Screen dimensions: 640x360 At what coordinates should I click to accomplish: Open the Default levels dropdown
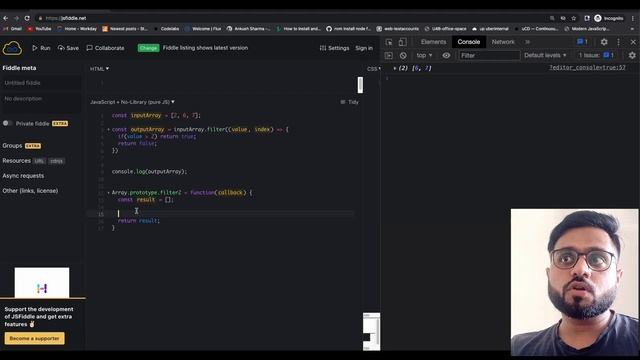(x=545, y=55)
